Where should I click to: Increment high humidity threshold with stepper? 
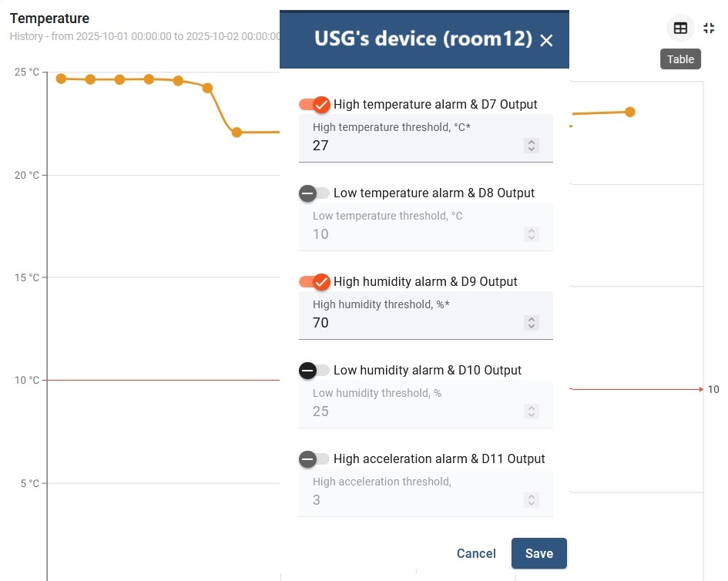531,319
